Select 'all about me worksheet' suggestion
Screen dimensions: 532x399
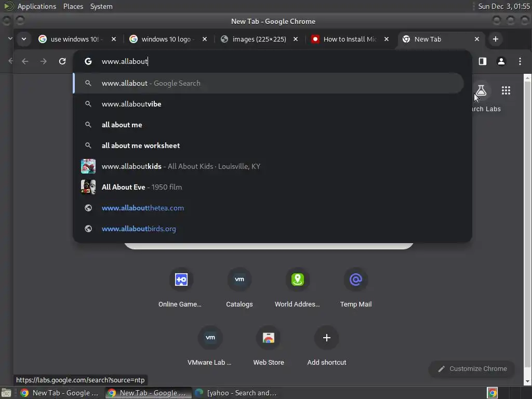point(269,145)
